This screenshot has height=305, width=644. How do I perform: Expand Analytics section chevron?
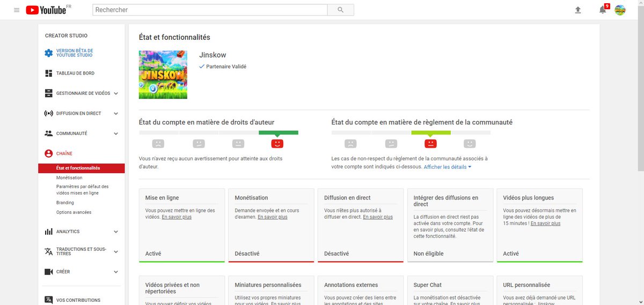point(116,232)
